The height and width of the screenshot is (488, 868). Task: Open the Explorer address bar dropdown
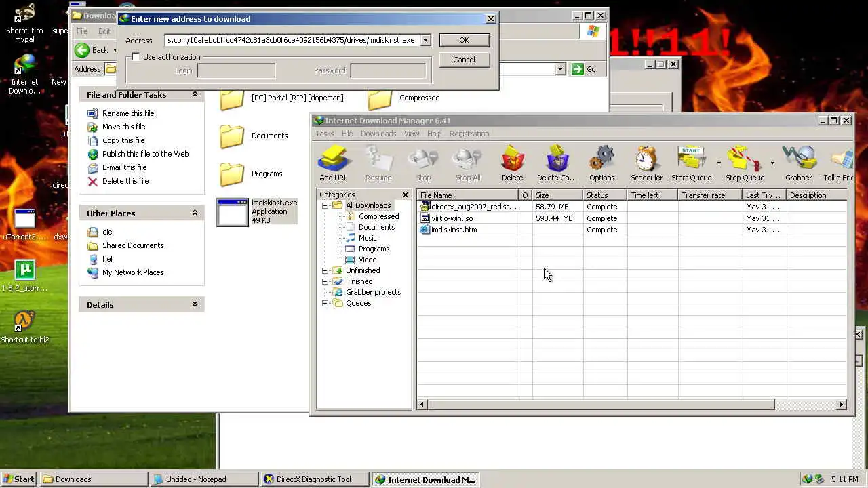pos(560,69)
